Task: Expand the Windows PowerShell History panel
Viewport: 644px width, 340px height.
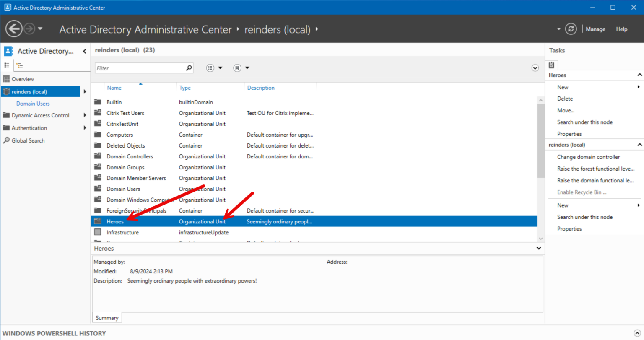Action: (x=636, y=333)
